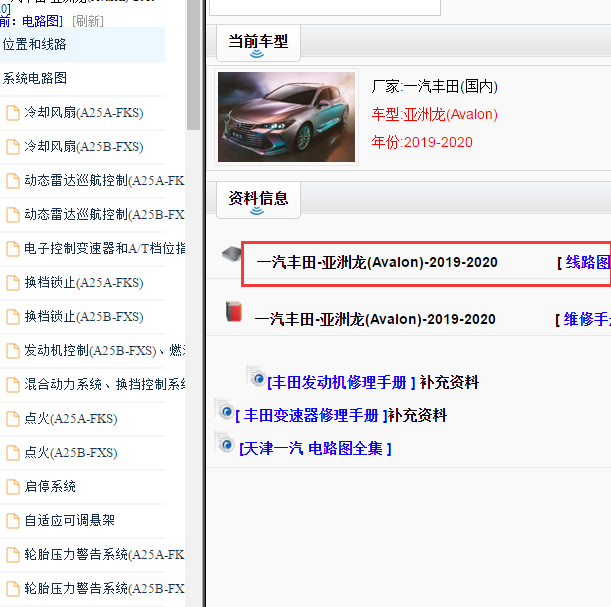Click icon beside 天津一汽 电路图全集 link

coord(224,443)
